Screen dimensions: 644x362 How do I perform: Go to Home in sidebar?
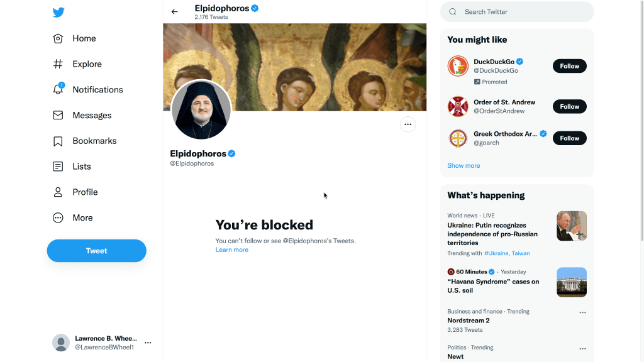click(x=84, y=38)
